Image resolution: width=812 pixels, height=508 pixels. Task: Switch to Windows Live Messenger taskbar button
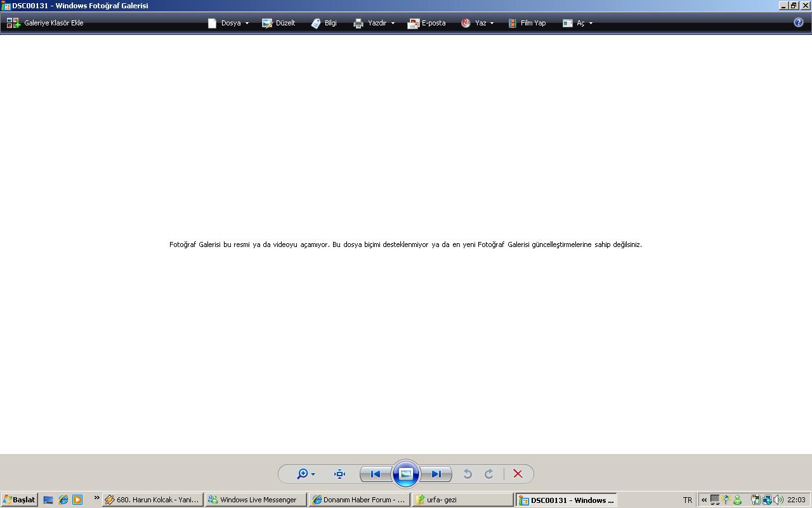[256, 500]
